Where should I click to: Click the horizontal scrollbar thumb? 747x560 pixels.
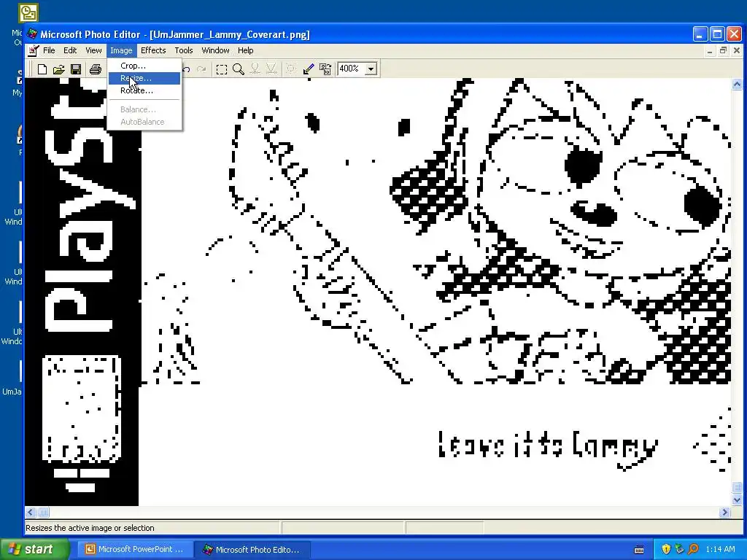[x=43, y=513]
